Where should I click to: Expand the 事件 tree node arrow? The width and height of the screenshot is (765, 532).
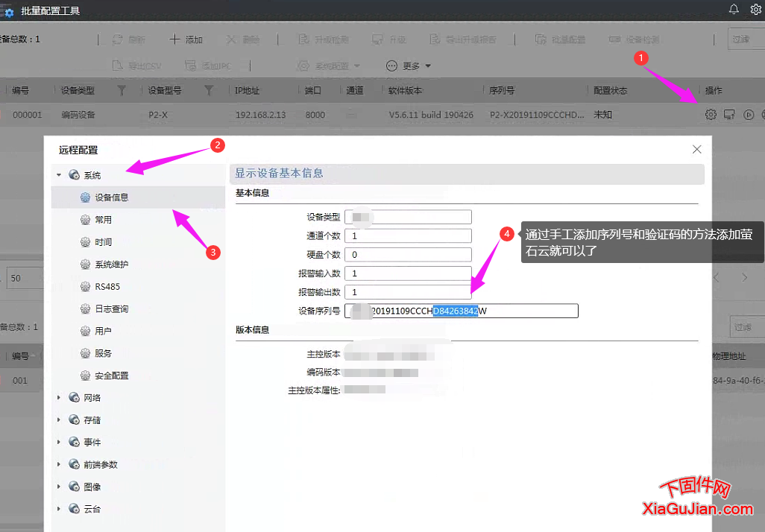pos(59,442)
